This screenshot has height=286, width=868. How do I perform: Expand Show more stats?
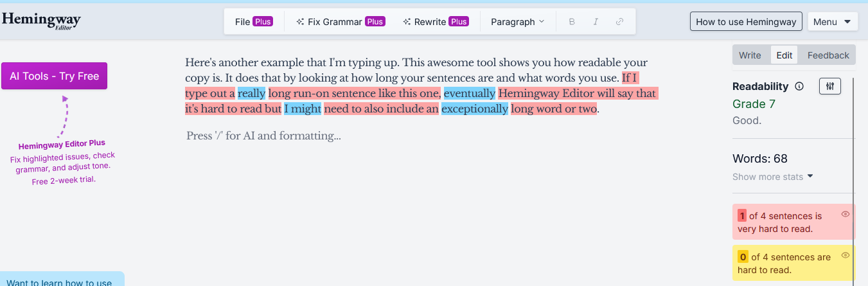[773, 177]
